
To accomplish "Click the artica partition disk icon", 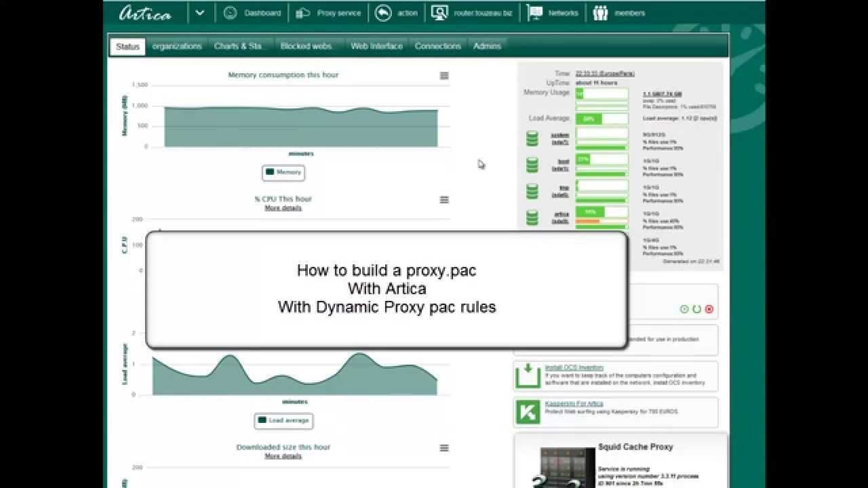I will [532, 217].
